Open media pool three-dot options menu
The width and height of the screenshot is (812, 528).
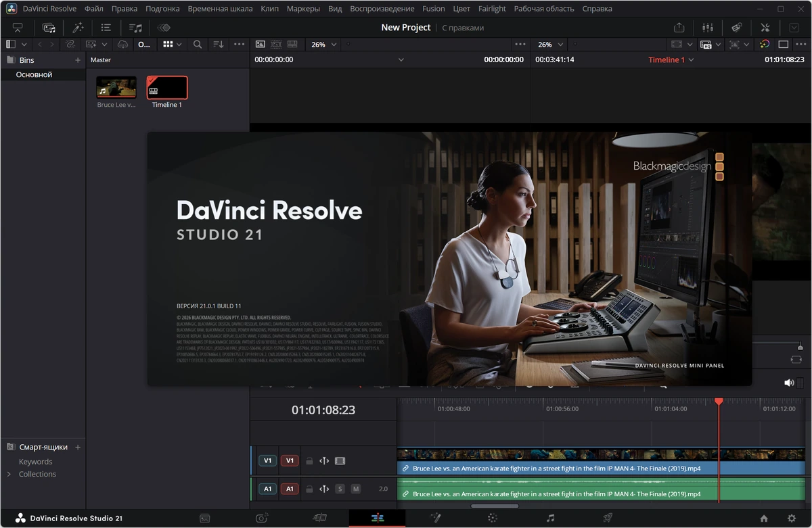click(x=239, y=44)
